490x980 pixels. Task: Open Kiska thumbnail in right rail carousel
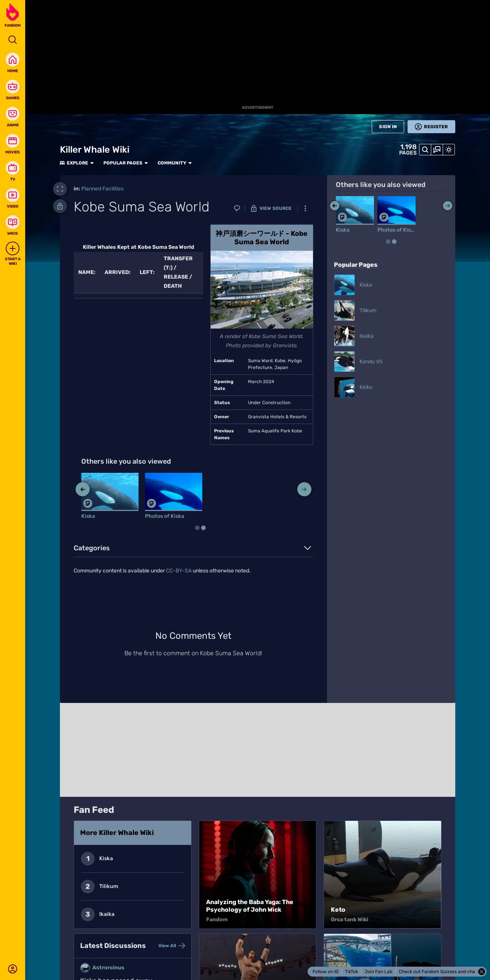[x=355, y=210]
